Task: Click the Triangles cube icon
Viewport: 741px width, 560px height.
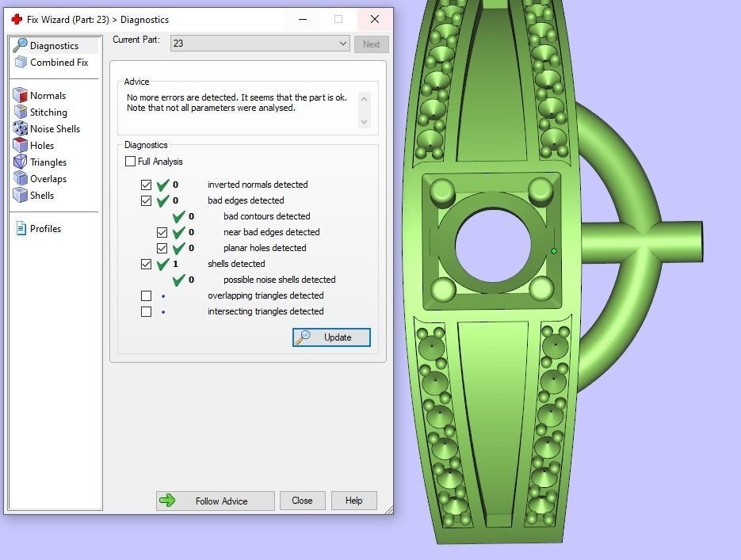Action: click(x=21, y=162)
